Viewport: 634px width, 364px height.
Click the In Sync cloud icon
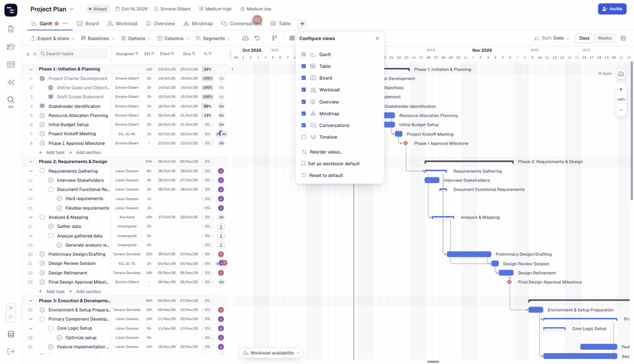coord(621,74)
